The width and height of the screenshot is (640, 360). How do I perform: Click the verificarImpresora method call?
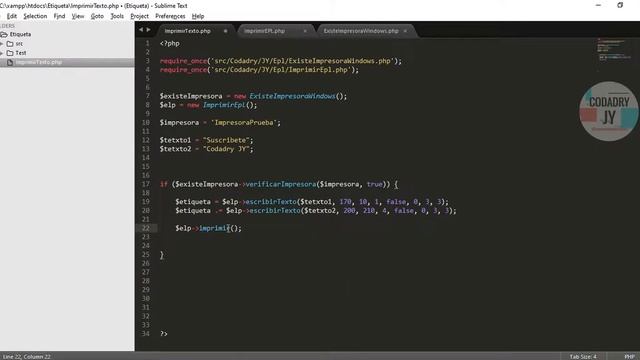(281, 184)
